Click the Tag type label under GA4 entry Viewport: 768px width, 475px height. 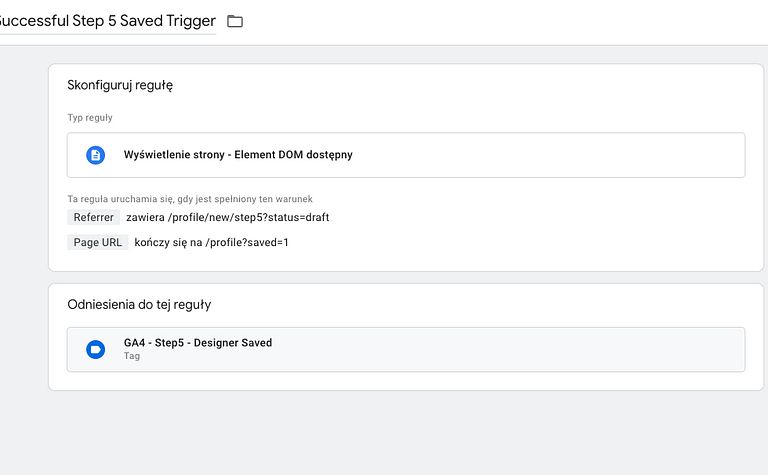[x=132, y=356]
